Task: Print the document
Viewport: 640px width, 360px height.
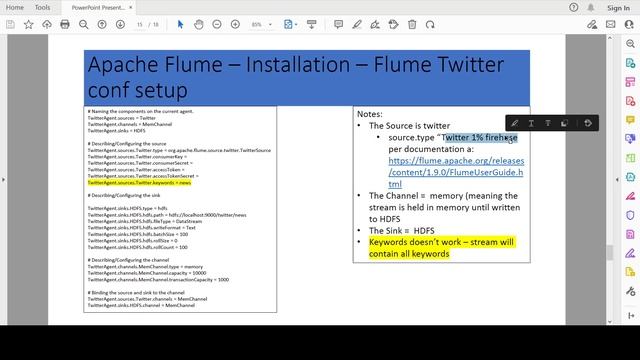Action: [65, 24]
